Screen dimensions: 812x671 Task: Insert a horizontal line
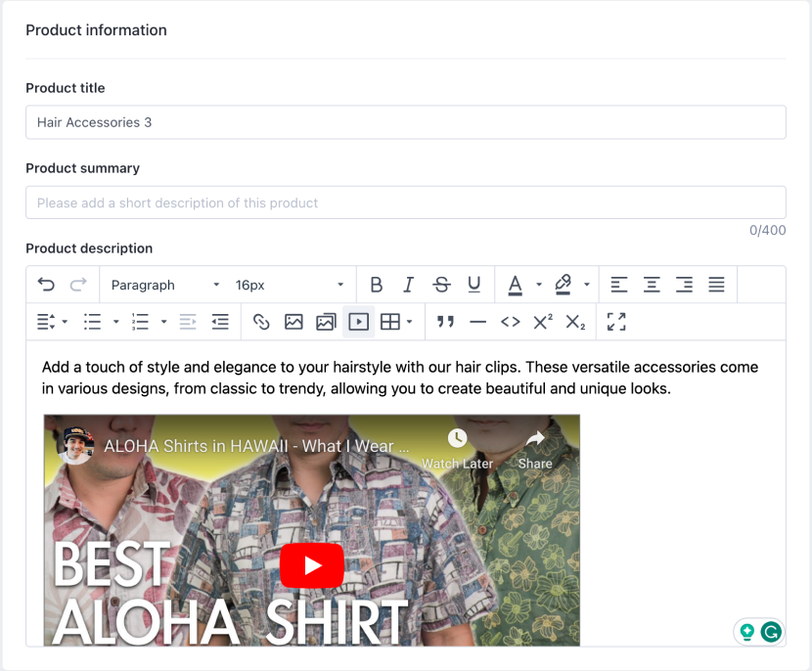coord(478,322)
